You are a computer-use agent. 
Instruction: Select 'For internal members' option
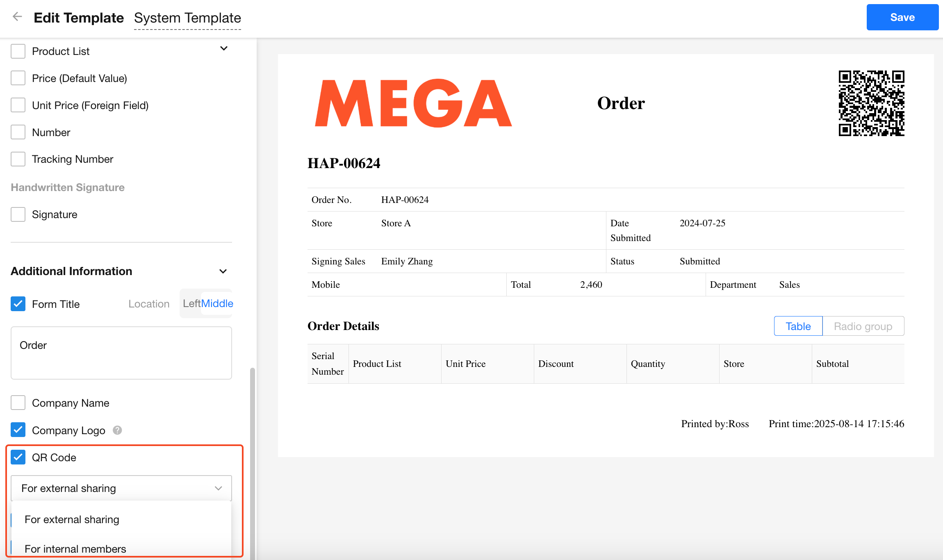point(75,549)
